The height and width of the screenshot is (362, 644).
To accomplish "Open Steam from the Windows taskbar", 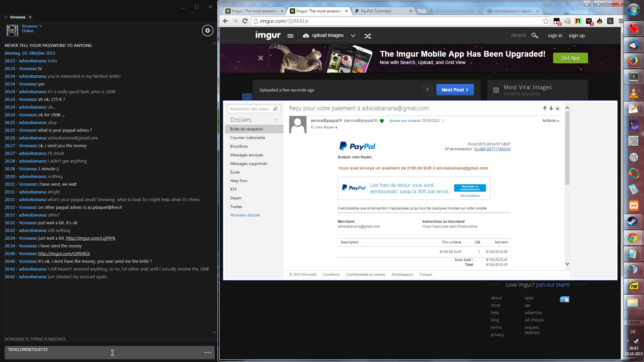I will pyautogui.click(x=633, y=222).
